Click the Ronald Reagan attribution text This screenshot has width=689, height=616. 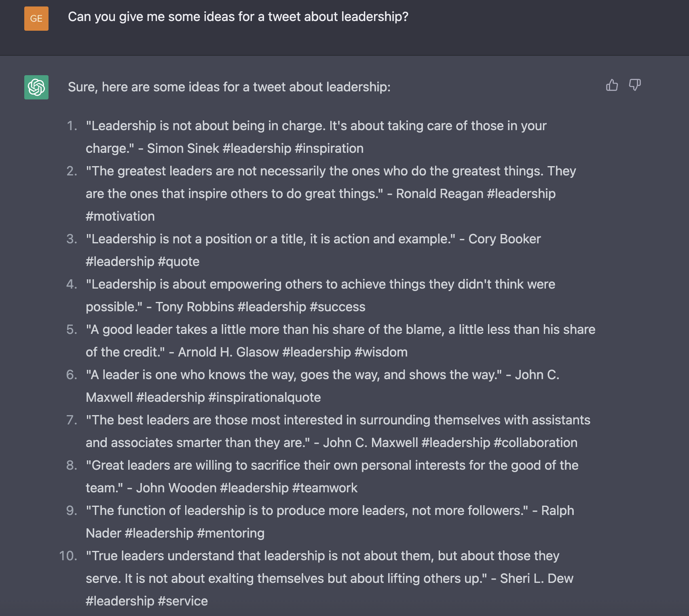[x=440, y=194]
